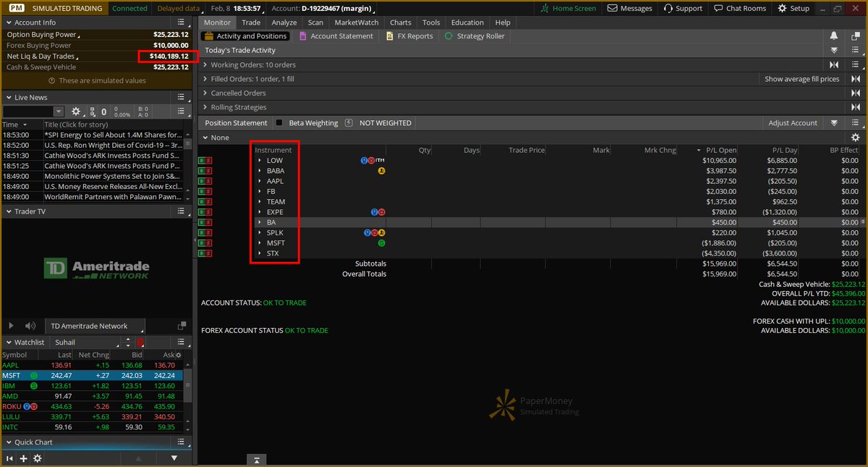The width and height of the screenshot is (868, 467).
Task: Expand Working Orders section
Action: click(205, 65)
